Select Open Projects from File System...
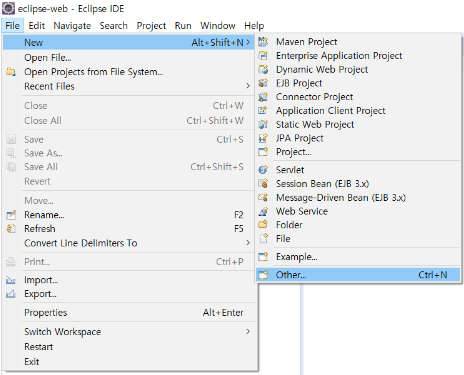 [129, 72]
